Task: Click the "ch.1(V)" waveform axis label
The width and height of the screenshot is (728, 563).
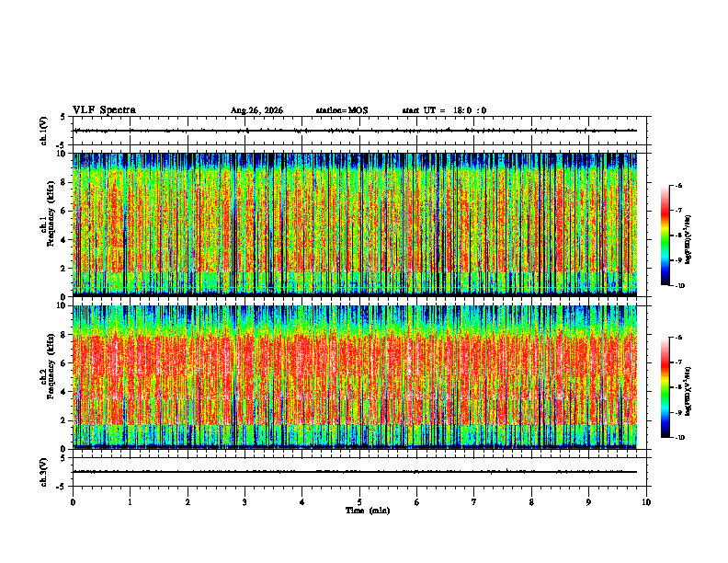Action: [x=44, y=131]
